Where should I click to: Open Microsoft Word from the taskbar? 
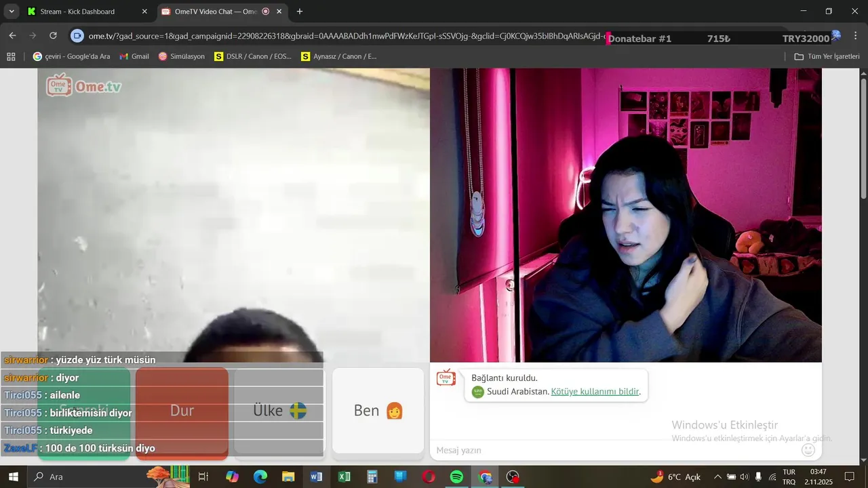(x=316, y=476)
